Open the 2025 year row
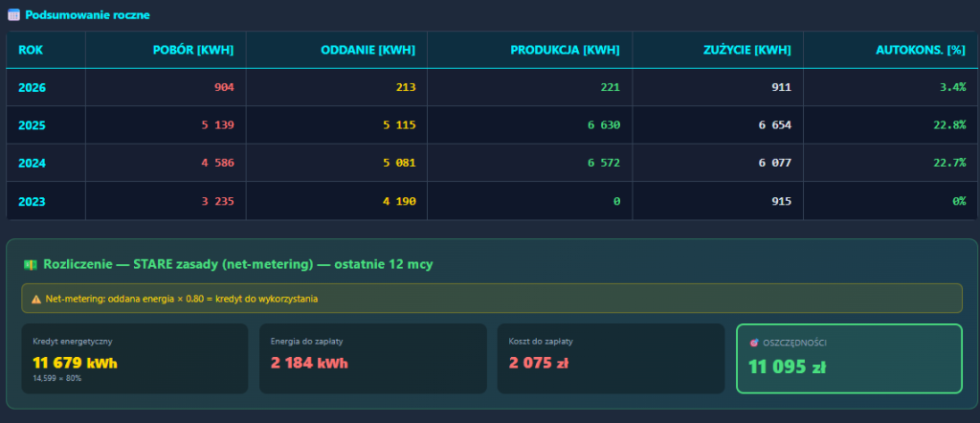The height and width of the screenshot is (423, 980). pyautogui.click(x=32, y=125)
